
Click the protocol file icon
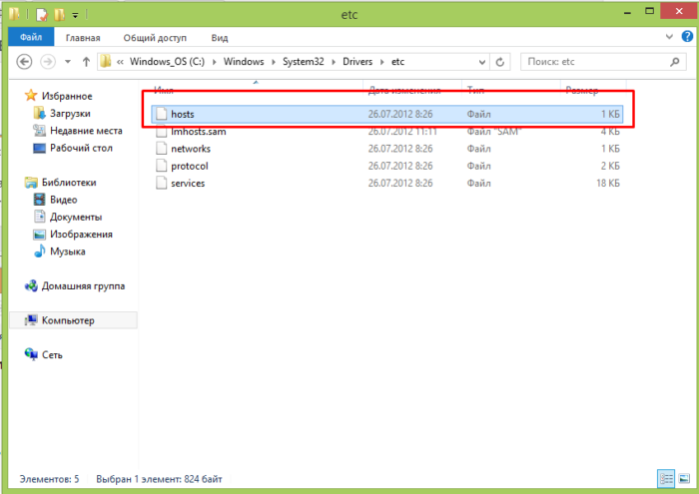[161, 166]
